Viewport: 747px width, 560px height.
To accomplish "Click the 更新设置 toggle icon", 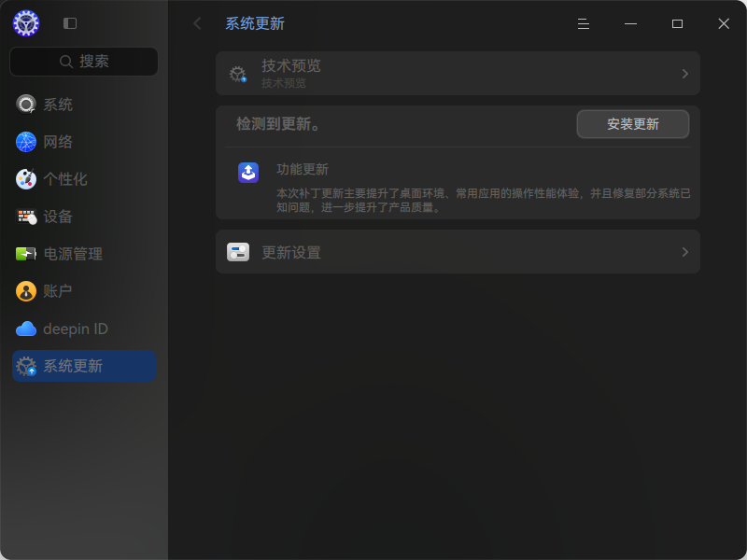I will tap(238, 252).
